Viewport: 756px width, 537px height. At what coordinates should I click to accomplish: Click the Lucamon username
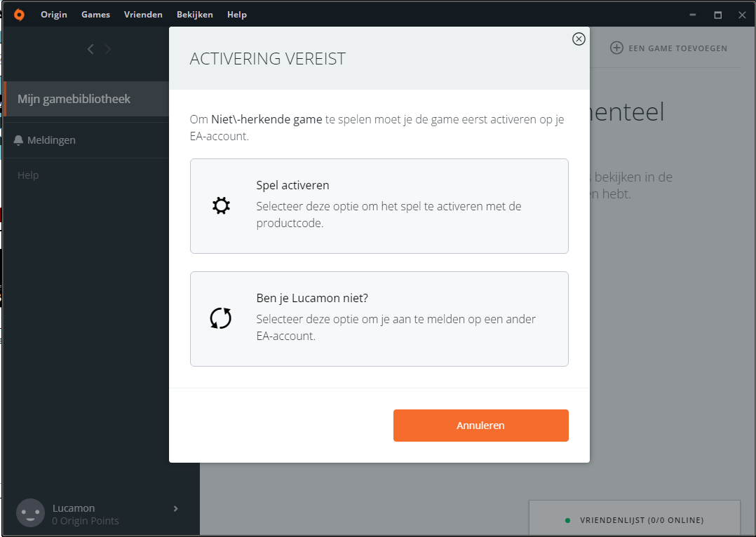click(x=74, y=508)
